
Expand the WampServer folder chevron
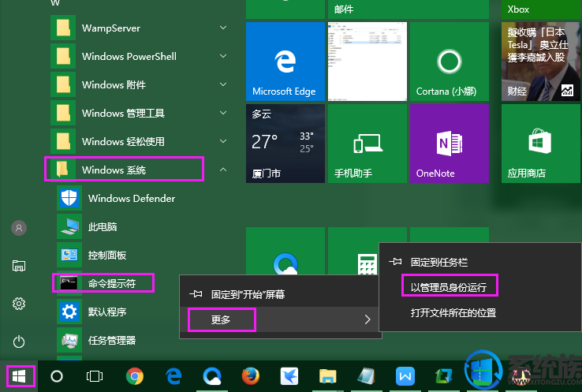(x=223, y=28)
